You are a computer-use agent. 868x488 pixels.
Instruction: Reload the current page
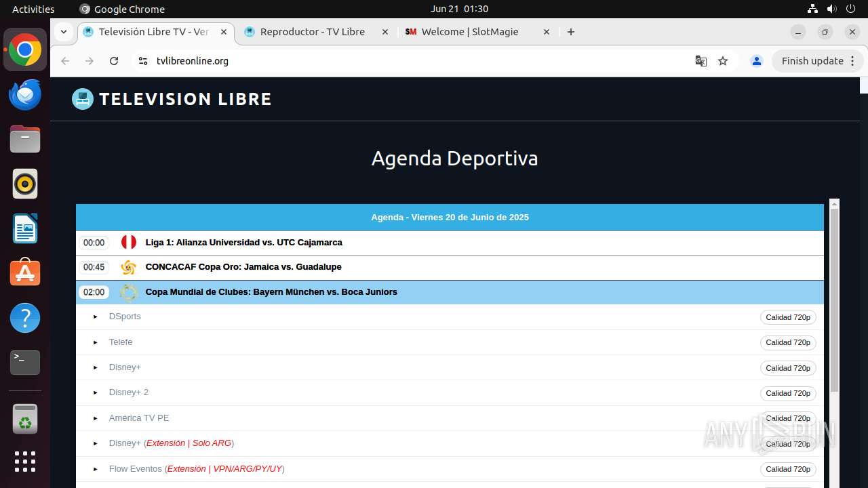pos(114,61)
